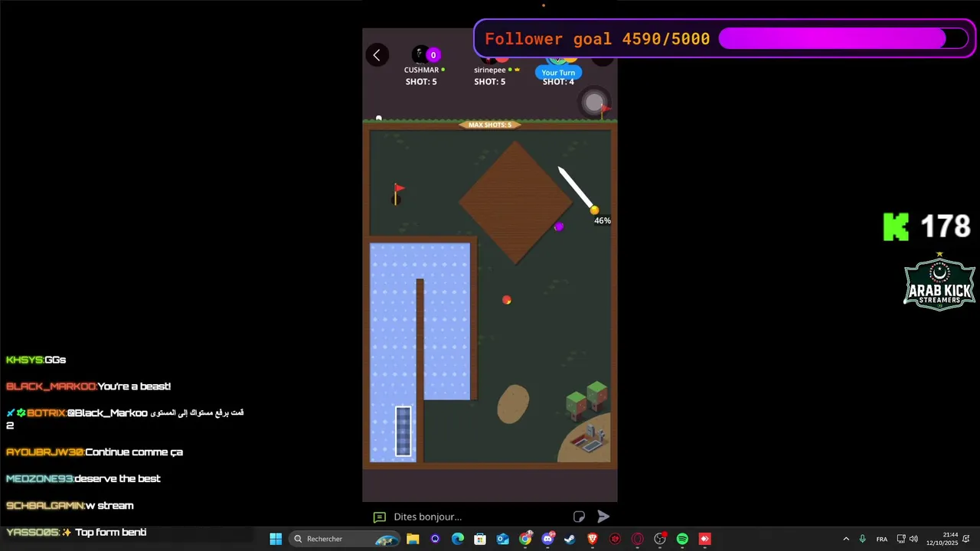Click the chat bubble icon
Viewport: 980px width, 551px height.
pos(379,517)
